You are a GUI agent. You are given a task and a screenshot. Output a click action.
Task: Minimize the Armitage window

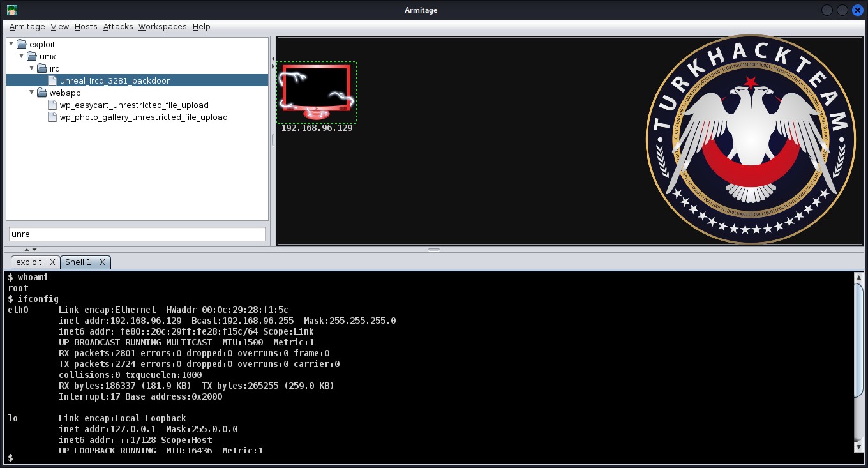point(827,10)
